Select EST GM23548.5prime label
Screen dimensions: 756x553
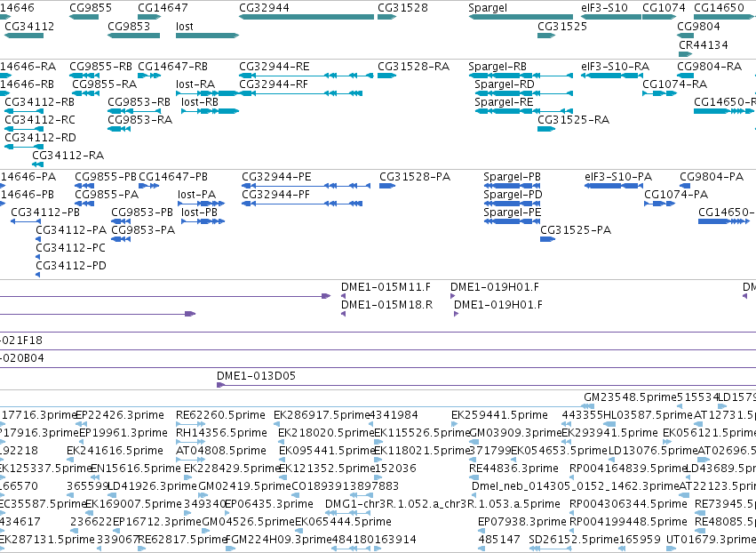coord(628,397)
